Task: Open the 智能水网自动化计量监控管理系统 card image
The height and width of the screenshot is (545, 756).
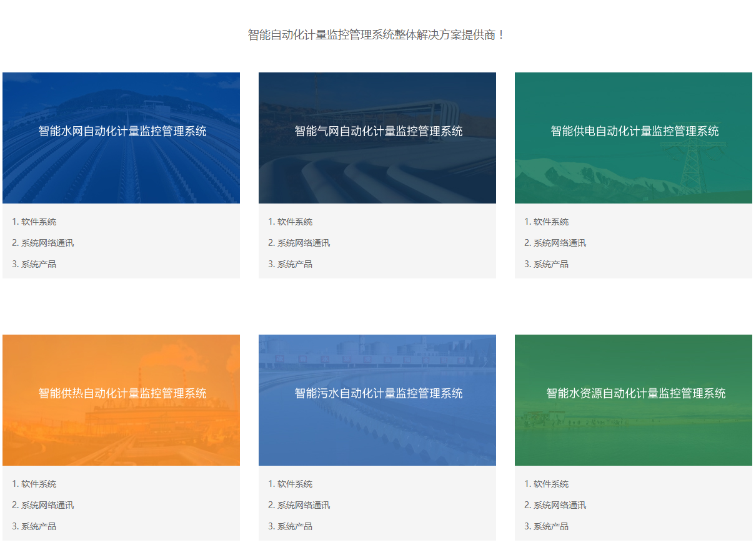Action: (x=121, y=138)
